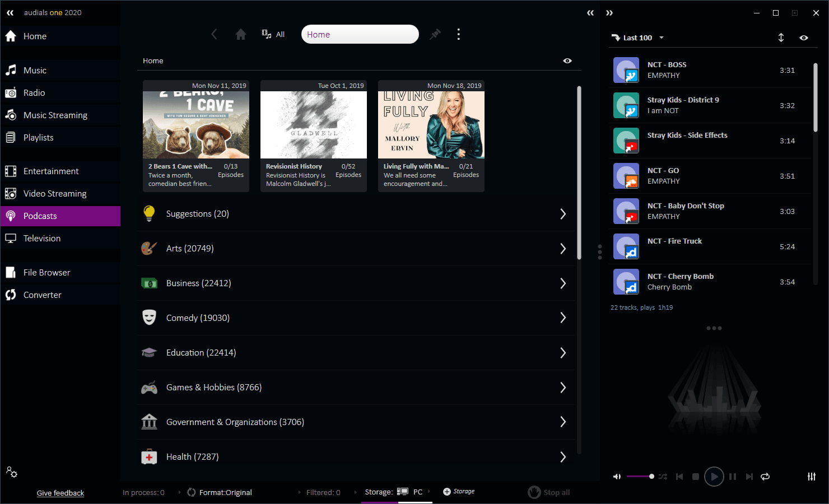Image resolution: width=829 pixels, height=504 pixels.
Task: Click the home icon in navigation toolbar
Action: point(241,35)
